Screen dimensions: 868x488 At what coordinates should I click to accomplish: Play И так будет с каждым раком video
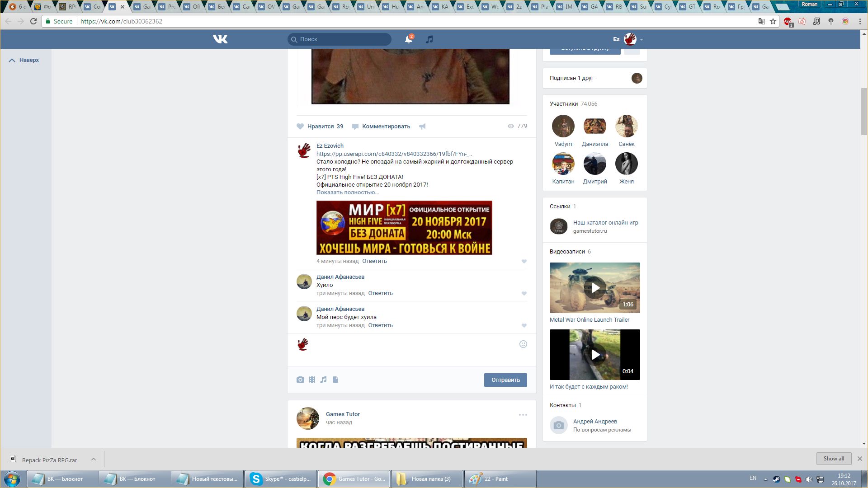pyautogui.click(x=595, y=355)
